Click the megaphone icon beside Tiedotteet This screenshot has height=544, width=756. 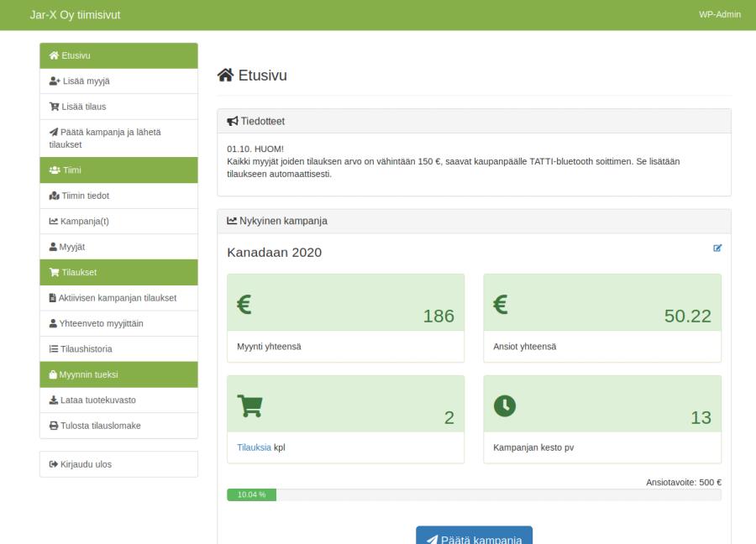pos(233,122)
